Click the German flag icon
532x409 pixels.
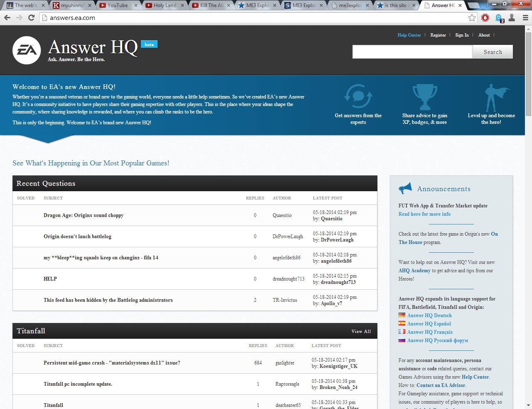point(402,315)
